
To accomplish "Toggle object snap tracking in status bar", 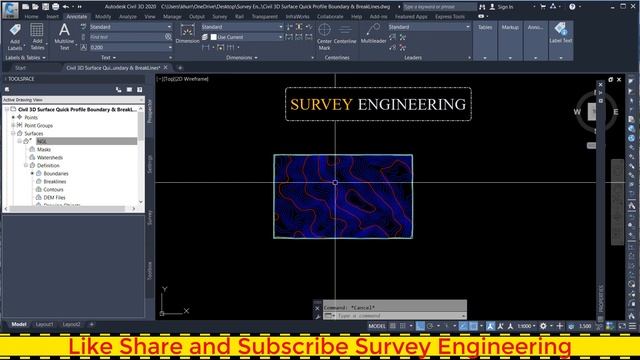I will click(x=463, y=326).
